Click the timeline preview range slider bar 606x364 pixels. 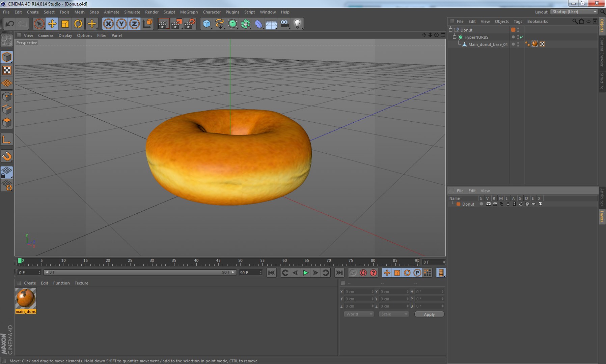point(140,272)
